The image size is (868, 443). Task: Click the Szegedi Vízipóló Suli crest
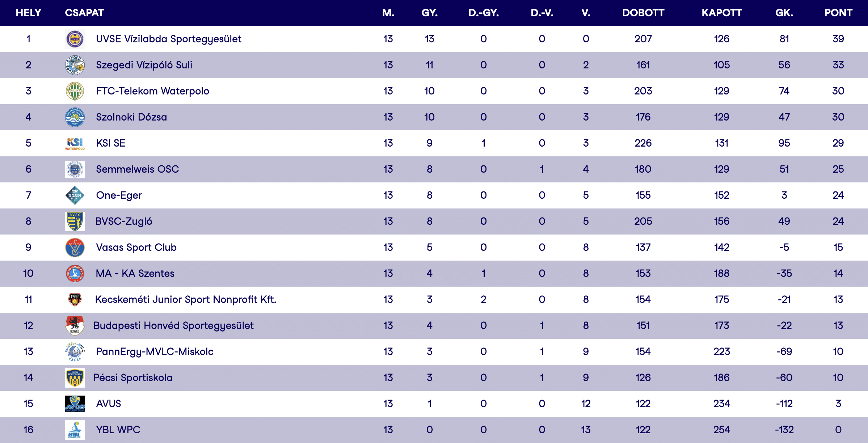click(x=75, y=65)
